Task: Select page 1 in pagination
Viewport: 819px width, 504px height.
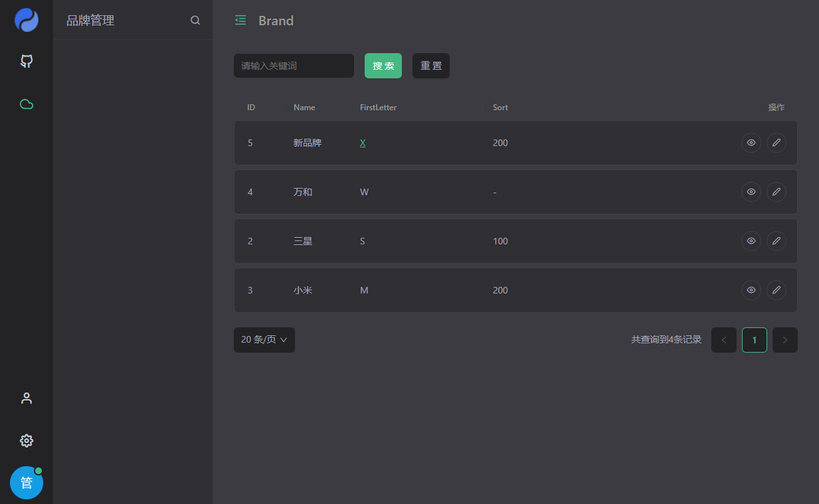Action: point(754,340)
